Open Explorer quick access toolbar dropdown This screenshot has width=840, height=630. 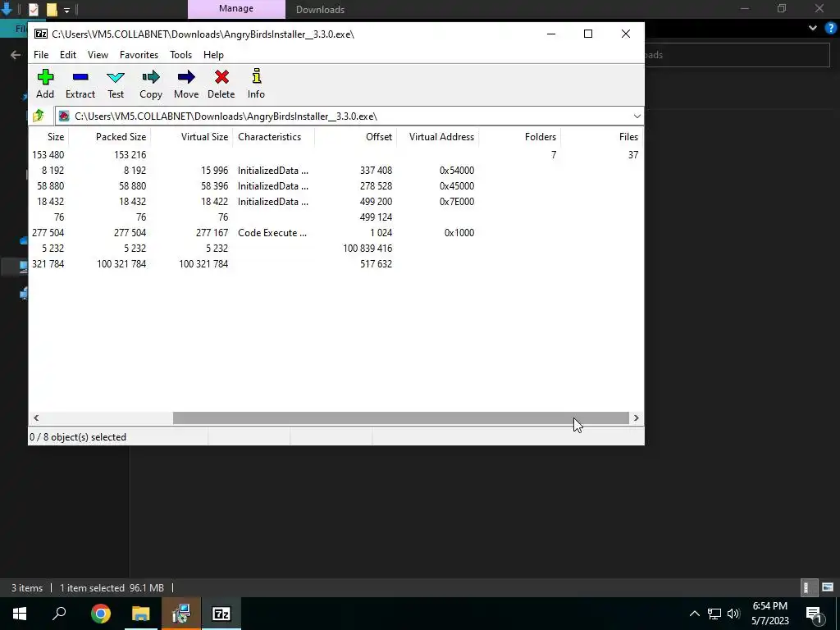coord(66,10)
